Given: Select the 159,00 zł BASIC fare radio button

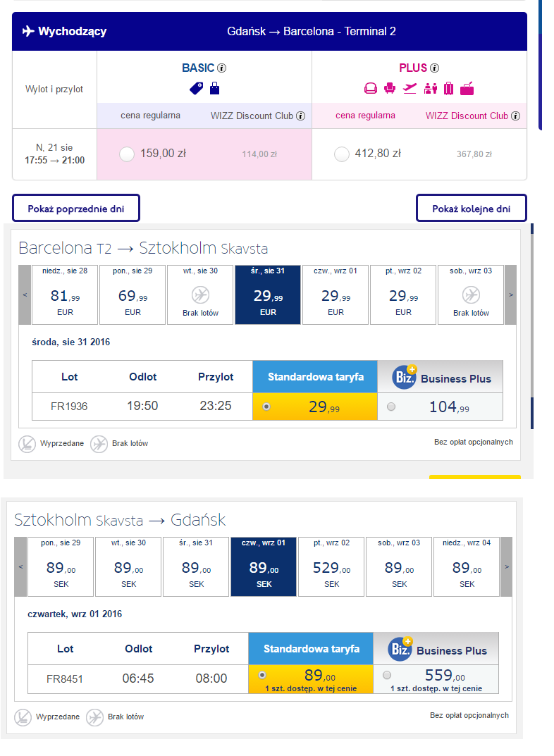Looking at the screenshot, I should click(x=127, y=154).
